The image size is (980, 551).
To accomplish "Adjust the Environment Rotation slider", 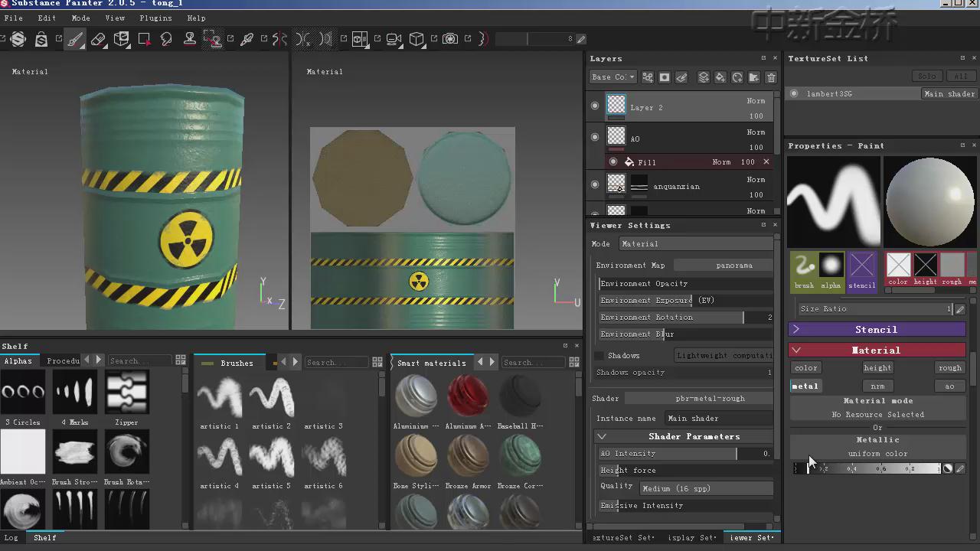I will click(686, 317).
